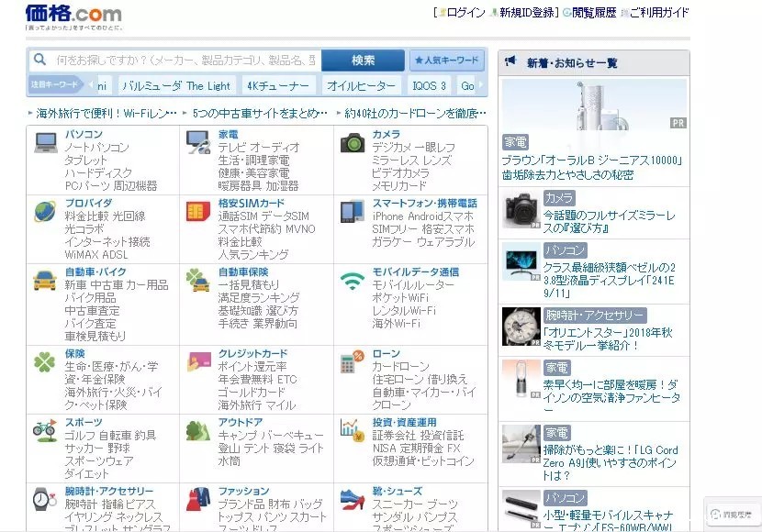Click the globe icon for プロバイダ category

click(x=45, y=212)
